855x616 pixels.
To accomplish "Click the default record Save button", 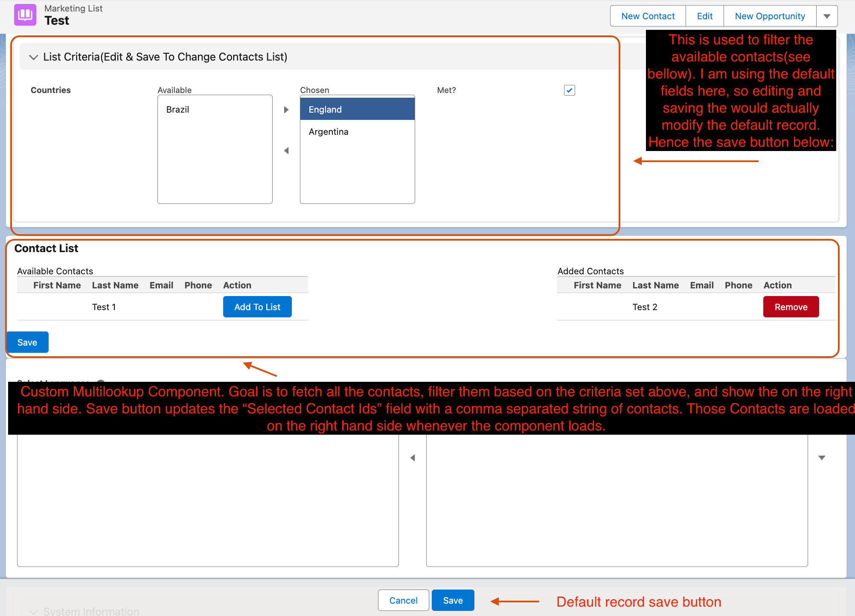I will pos(453,601).
